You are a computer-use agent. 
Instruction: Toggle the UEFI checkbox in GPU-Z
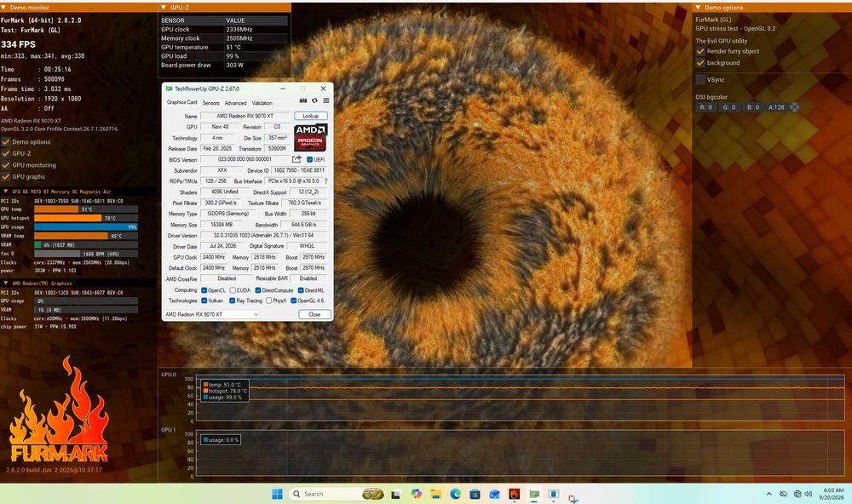coord(310,159)
